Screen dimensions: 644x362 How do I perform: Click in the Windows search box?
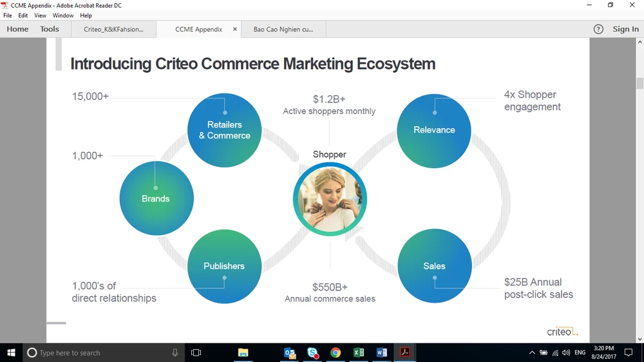click(x=97, y=353)
